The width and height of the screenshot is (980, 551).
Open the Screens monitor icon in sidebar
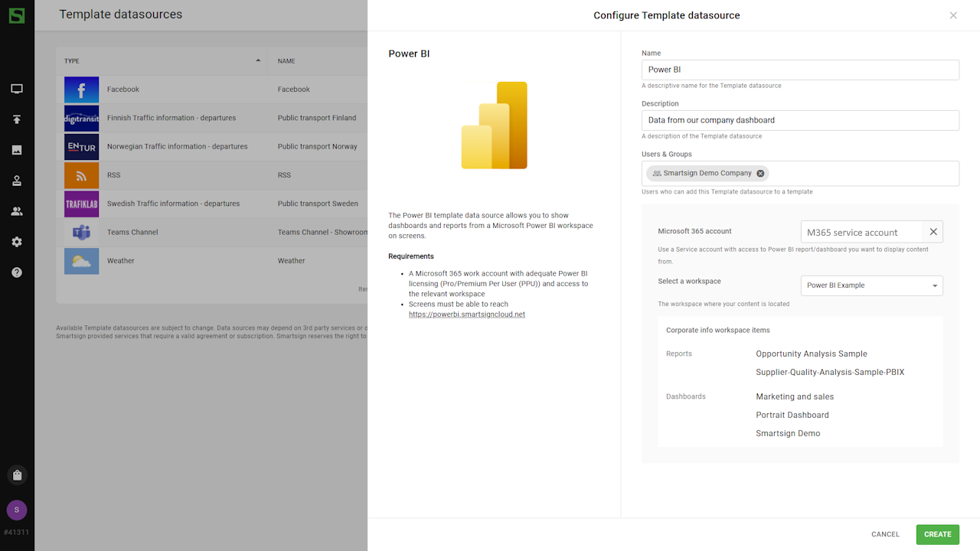(17, 89)
